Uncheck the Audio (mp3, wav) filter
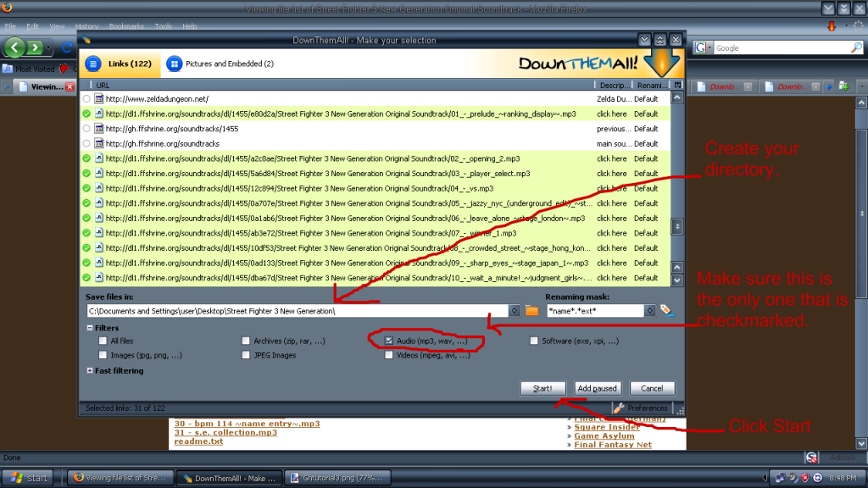Viewport: 868px width, 488px height. coord(389,341)
